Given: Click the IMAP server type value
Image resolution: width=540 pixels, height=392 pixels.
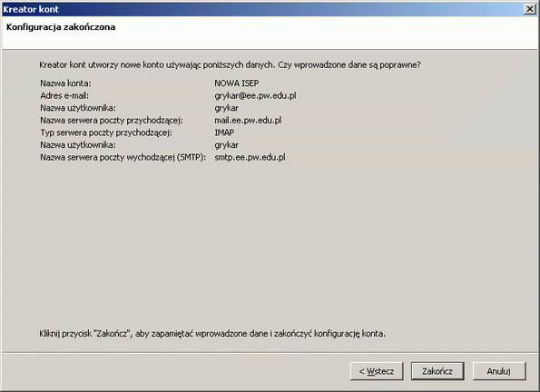Looking at the screenshot, I should [224, 132].
